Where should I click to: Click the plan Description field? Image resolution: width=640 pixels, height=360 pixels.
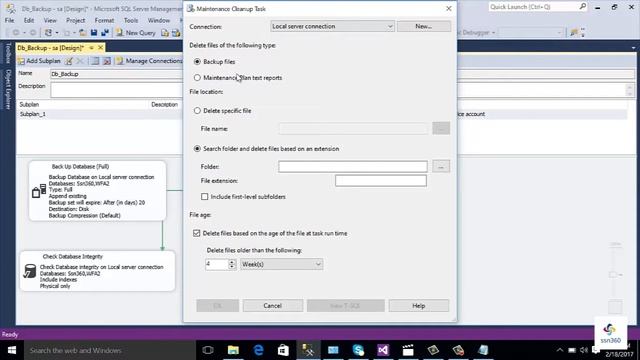point(117,90)
